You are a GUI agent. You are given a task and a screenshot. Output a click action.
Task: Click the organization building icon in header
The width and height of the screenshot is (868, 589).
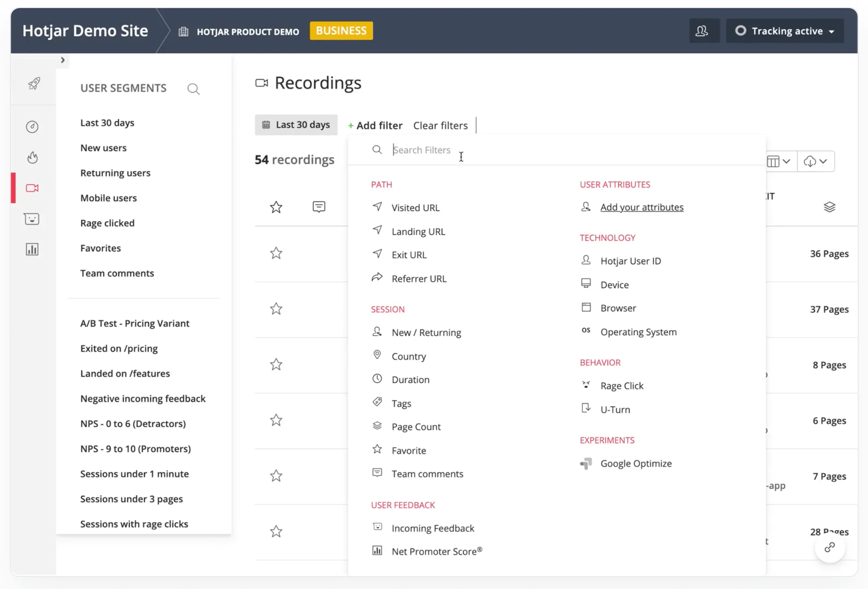pos(183,31)
